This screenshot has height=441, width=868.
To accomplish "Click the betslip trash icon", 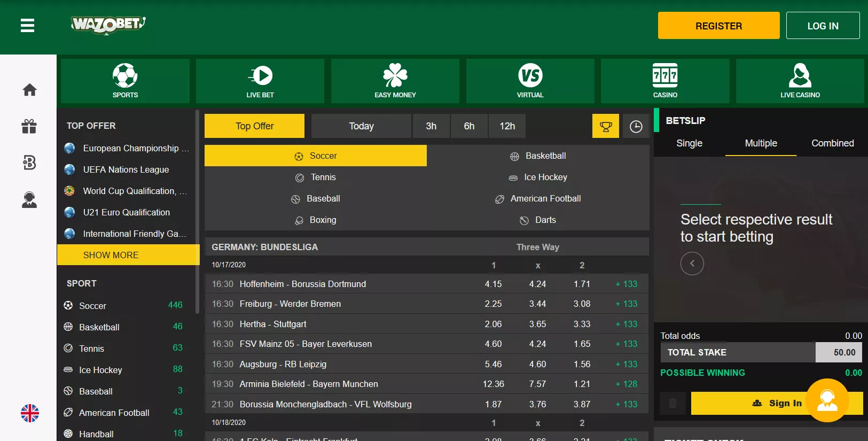I will [673, 403].
